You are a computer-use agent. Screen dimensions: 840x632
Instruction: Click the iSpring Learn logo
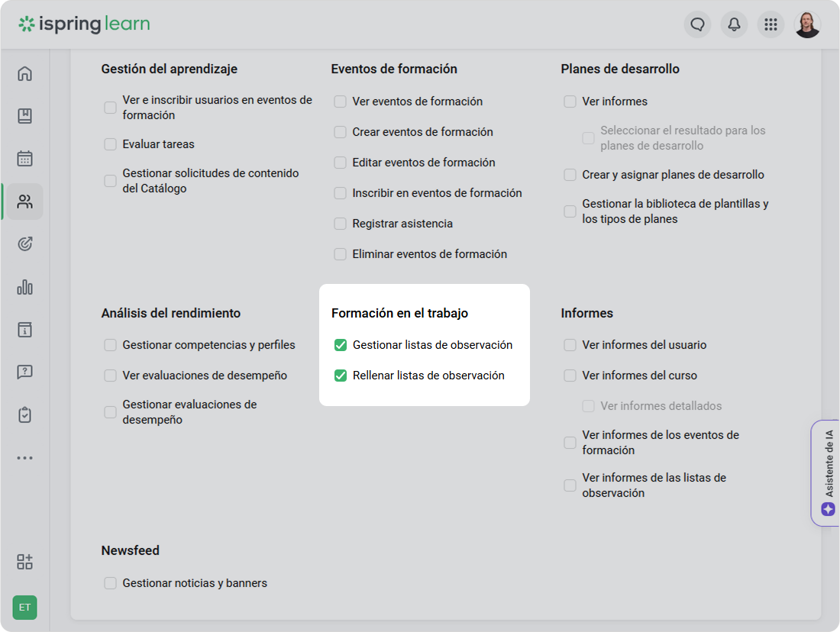[x=84, y=24]
